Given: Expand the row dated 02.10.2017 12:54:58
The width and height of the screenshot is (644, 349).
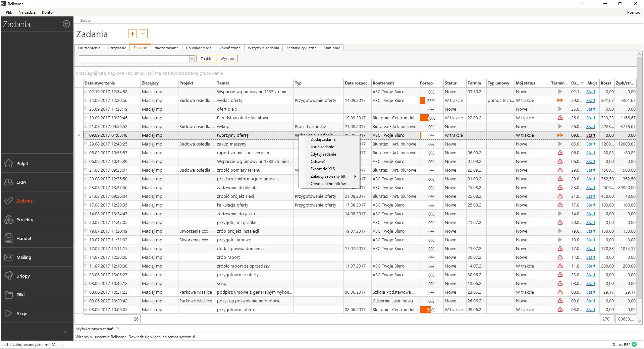Looking at the screenshot, I should 86,92.
